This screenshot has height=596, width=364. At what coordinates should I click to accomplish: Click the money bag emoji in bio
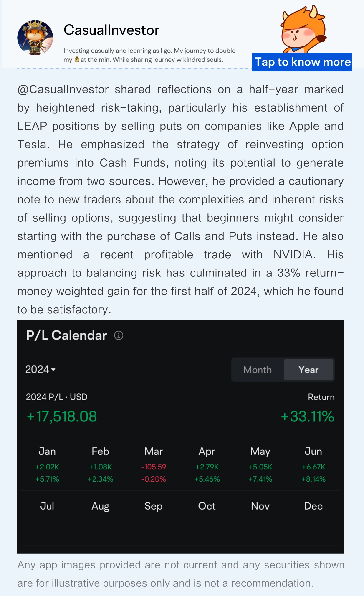tap(77, 59)
